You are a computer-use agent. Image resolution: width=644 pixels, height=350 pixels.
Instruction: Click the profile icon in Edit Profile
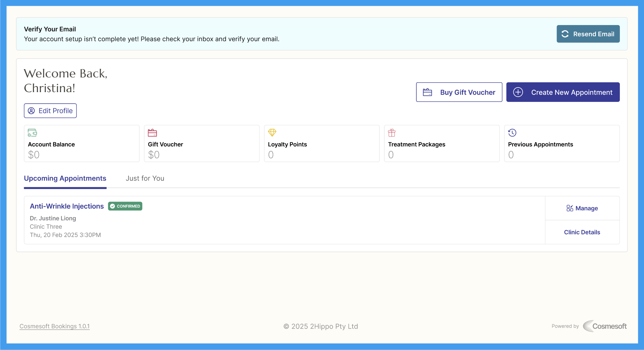click(x=31, y=111)
